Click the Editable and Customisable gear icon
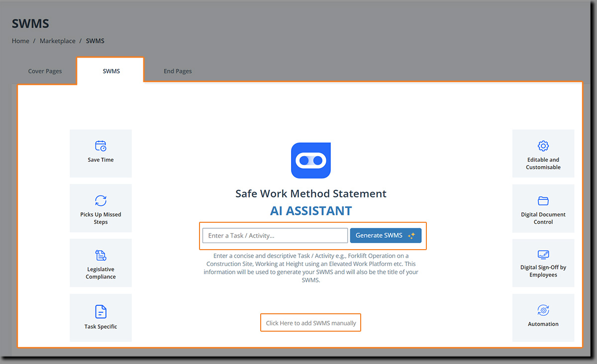This screenshot has height=364, width=597. click(x=543, y=146)
